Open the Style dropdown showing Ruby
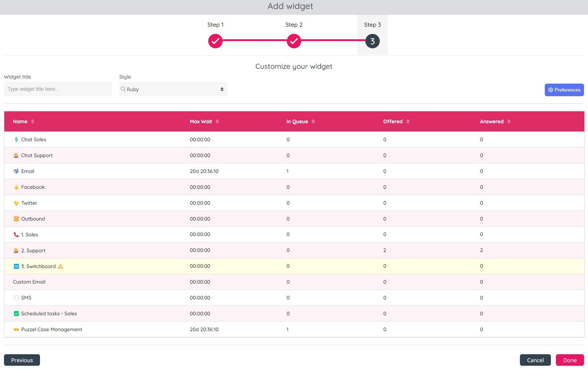 click(173, 89)
